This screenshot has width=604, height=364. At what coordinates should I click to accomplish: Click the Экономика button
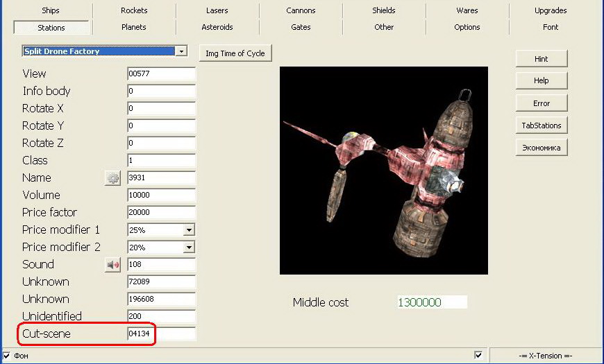(x=542, y=148)
